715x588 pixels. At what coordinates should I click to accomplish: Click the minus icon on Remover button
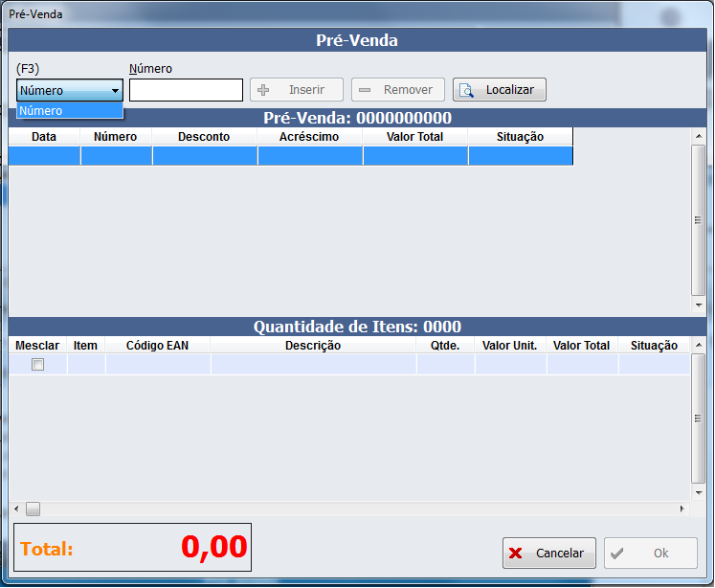point(365,90)
